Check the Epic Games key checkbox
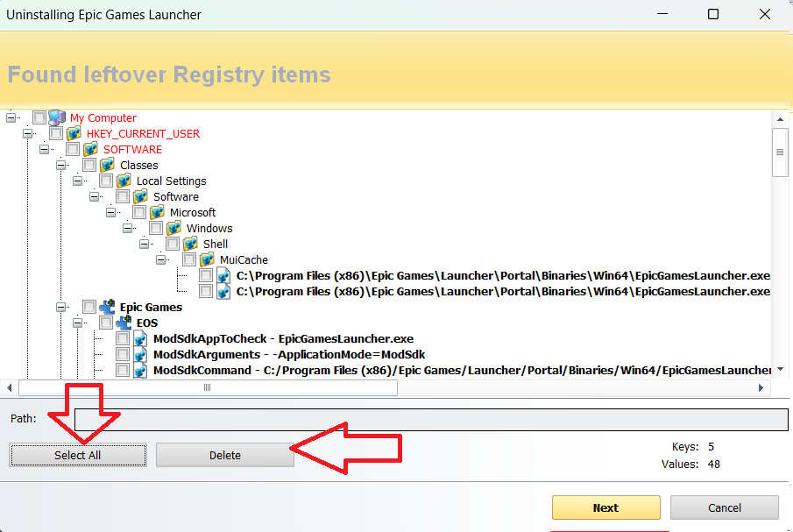Screen dimensions: 793x532 pyautogui.click(x=89, y=307)
